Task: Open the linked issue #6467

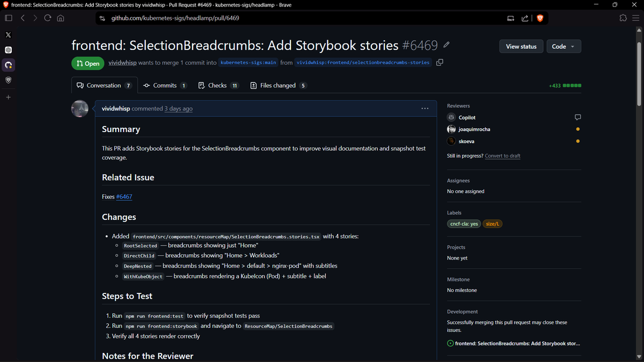Action: coord(124,197)
